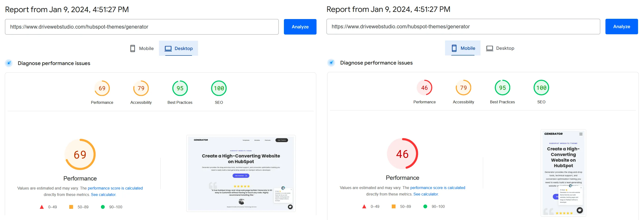
Task: Select the Desktop tab in left report
Action: pos(178,49)
